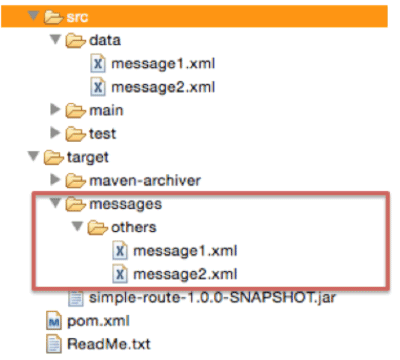Select message2.xml under data folder
The height and width of the screenshot is (360, 400).
click(163, 87)
